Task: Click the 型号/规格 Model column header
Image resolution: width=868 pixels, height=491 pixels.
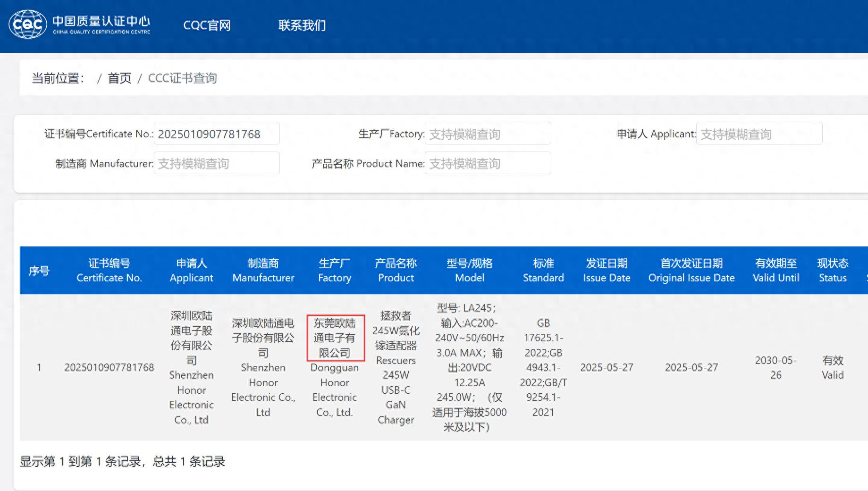Action: pyautogui.click(x=469, y=271)
